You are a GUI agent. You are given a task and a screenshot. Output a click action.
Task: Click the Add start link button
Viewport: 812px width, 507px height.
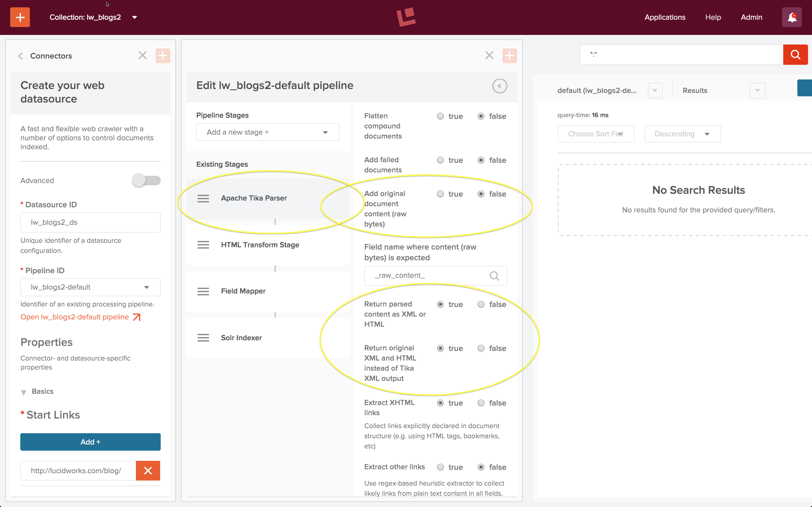click(x=91, y=441)
